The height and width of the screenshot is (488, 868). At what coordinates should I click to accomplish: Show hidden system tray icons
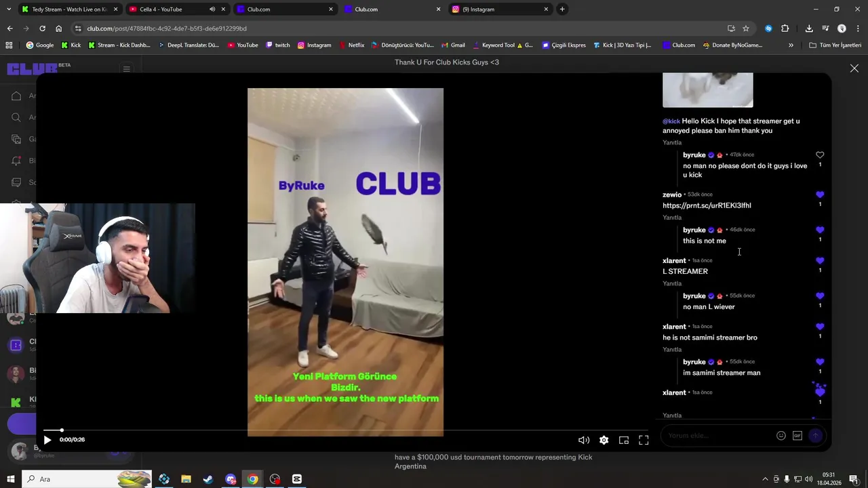(x=766, y=479)
